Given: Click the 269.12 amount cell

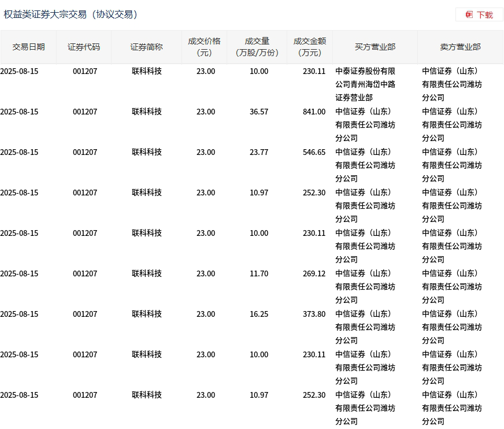Looking at the screenshot, I should (x=314, y=273).
